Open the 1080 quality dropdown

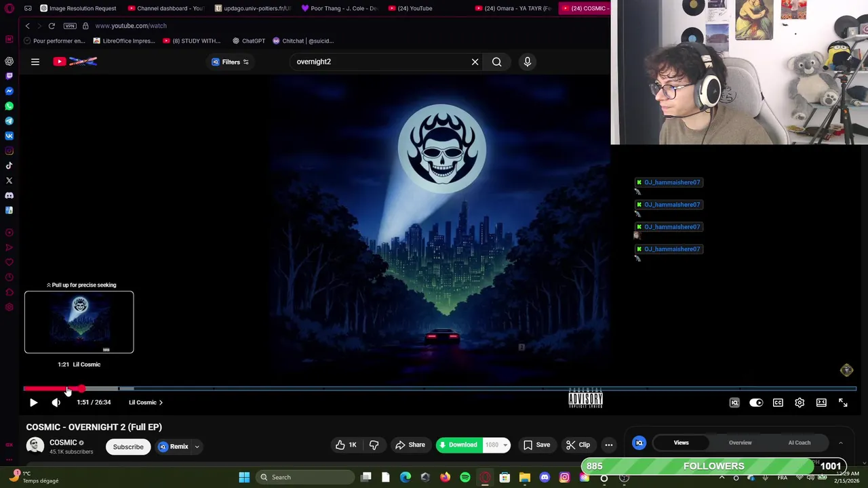(x=497, y=445)
